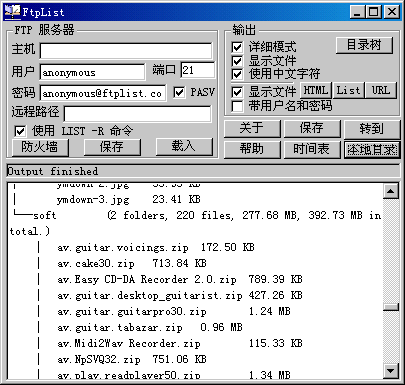Click the output scrollbar thumb
Image resolution: width=405 pixels, height=385 pixels.
[x=390, y=307]
